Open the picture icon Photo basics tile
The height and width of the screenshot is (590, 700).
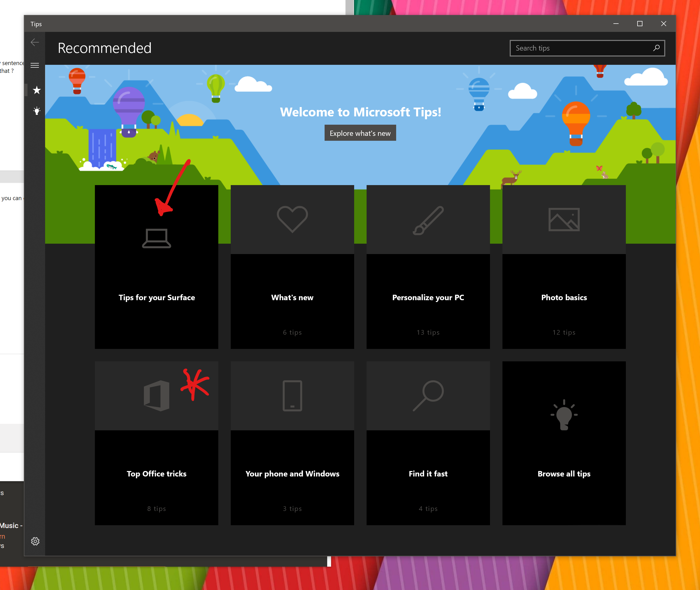[x=564, y=220]
